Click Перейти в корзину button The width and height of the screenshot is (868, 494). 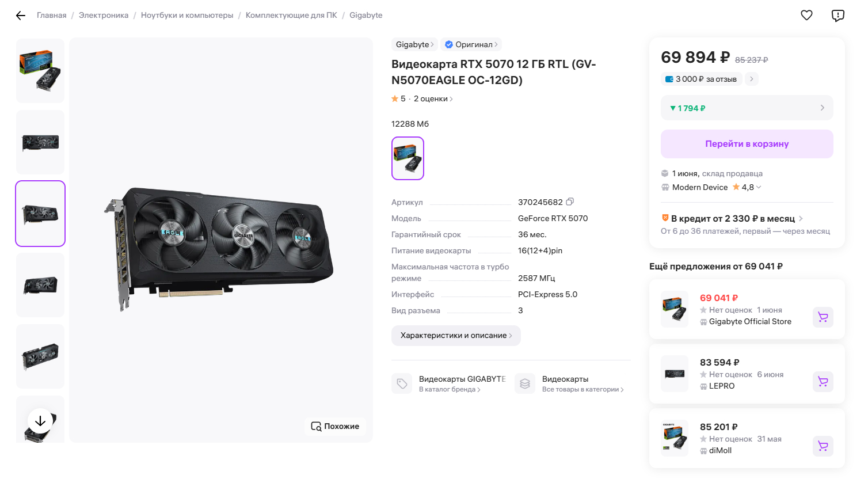tap(747, 144)
